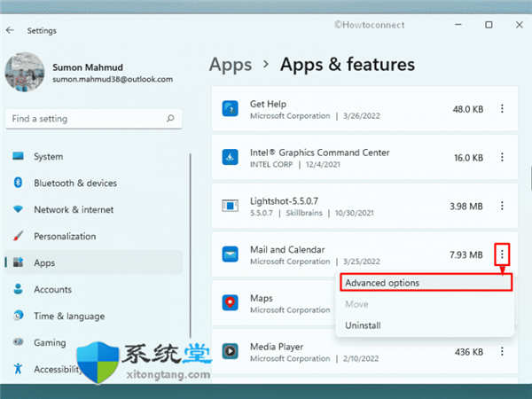Click the Personalization brush icon
Screen dimensions: 532x399
coord(18,236)
